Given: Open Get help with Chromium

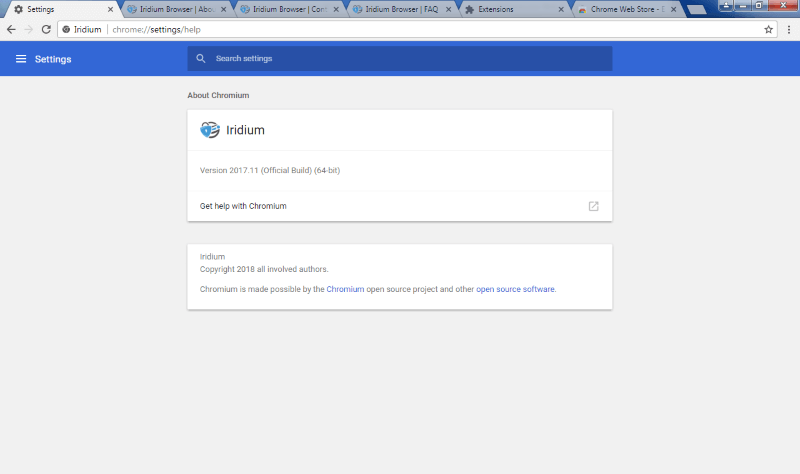Looking at the screenshot, I should [x=399, y=206].
